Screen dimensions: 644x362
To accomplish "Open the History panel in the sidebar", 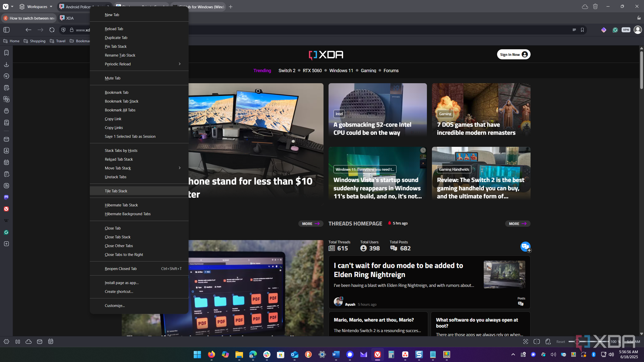I will tap(6, 76).
